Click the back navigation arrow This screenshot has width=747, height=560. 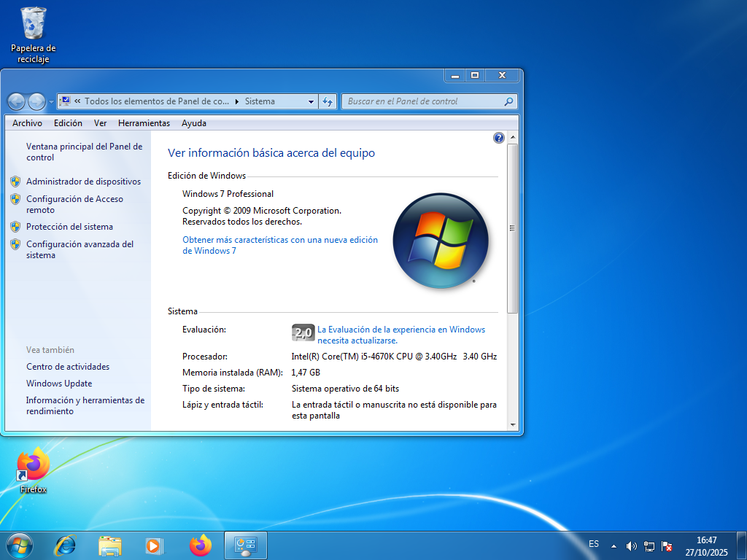[x=15, y=101]
